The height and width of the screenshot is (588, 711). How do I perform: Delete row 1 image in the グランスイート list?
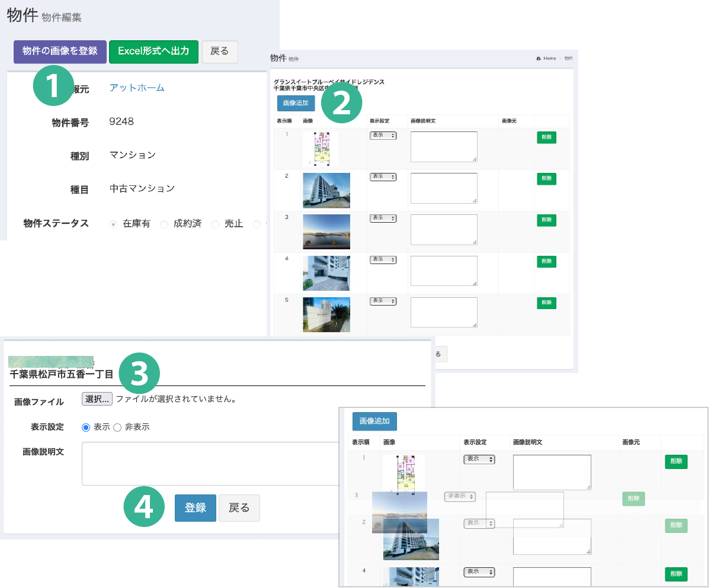(x=546, y=137)
